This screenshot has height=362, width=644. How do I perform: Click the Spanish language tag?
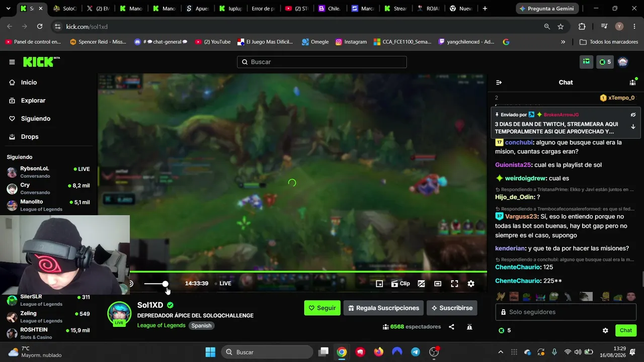pos(201,325)
